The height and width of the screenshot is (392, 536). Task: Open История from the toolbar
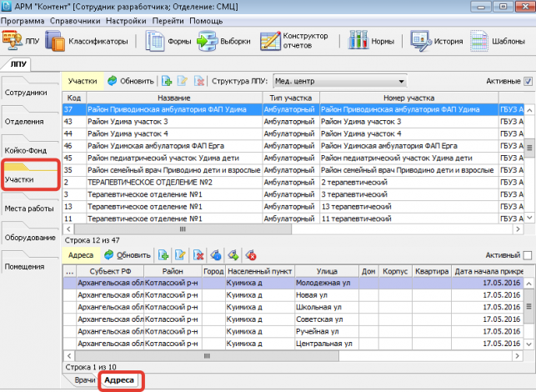click(437, 41)
